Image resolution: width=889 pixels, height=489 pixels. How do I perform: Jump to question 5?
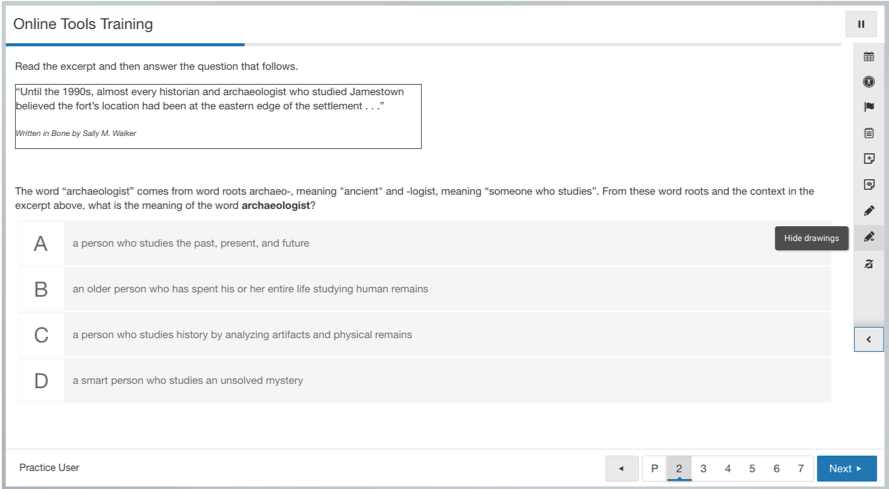752,468
